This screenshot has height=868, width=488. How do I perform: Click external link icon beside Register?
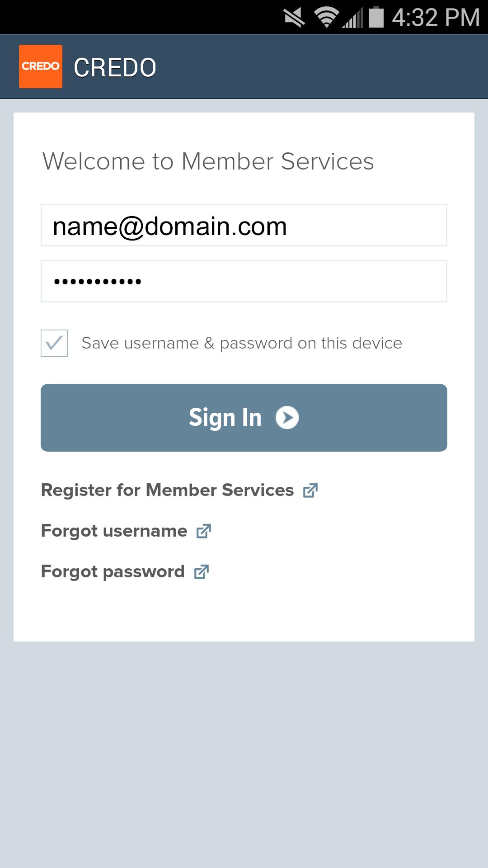(310, 491)
